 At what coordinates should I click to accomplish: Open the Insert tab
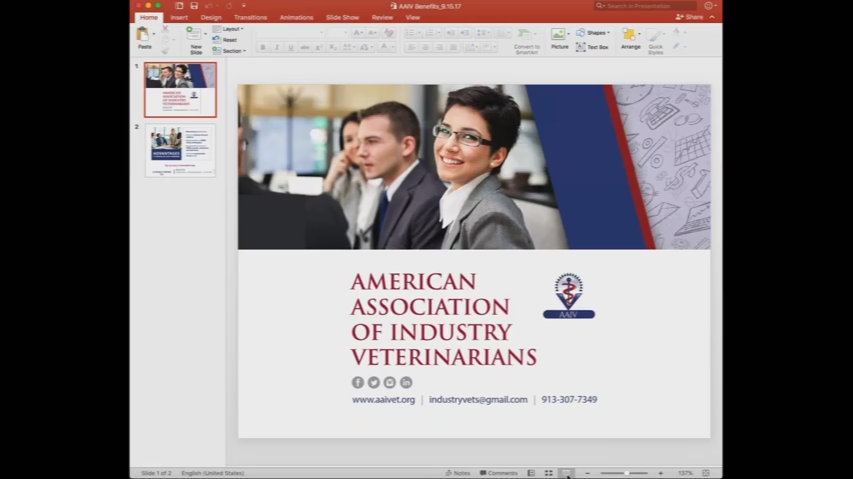point(179,17)
